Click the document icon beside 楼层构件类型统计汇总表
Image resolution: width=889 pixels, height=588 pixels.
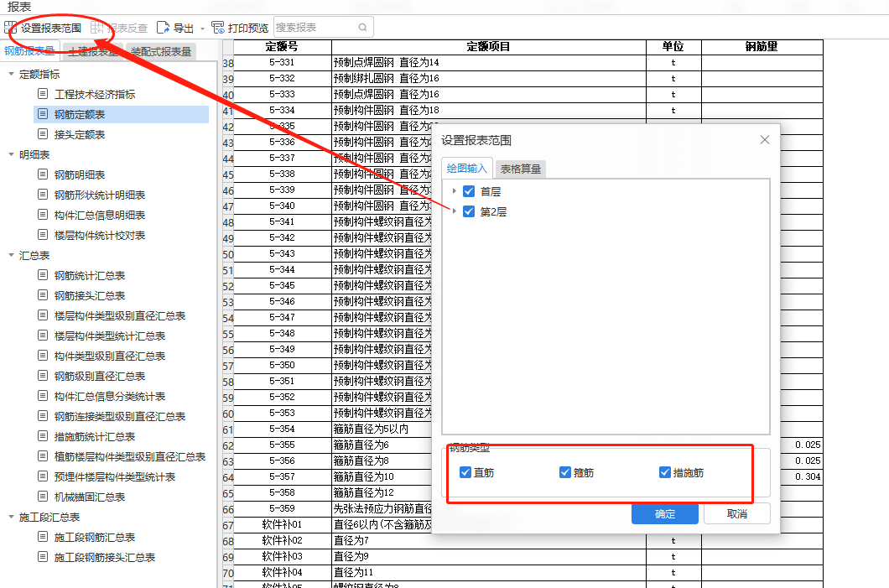[43, 336]
